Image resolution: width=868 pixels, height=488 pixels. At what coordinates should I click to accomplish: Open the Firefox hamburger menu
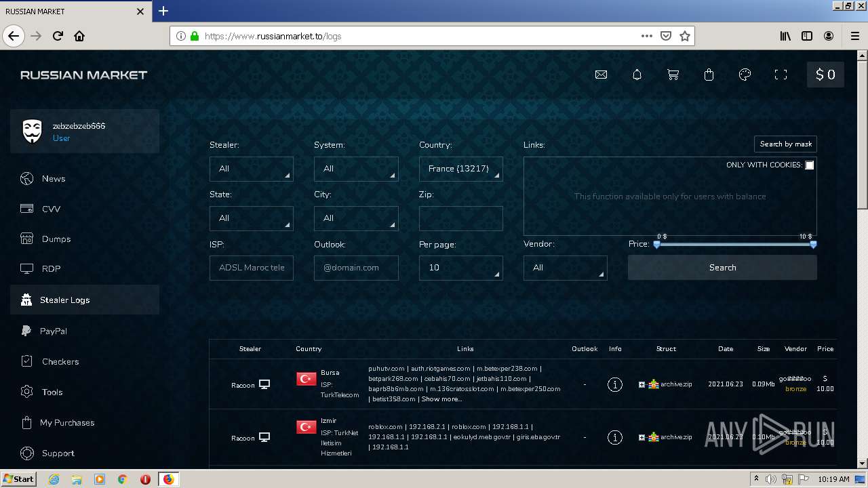click(x=854, y=36)
